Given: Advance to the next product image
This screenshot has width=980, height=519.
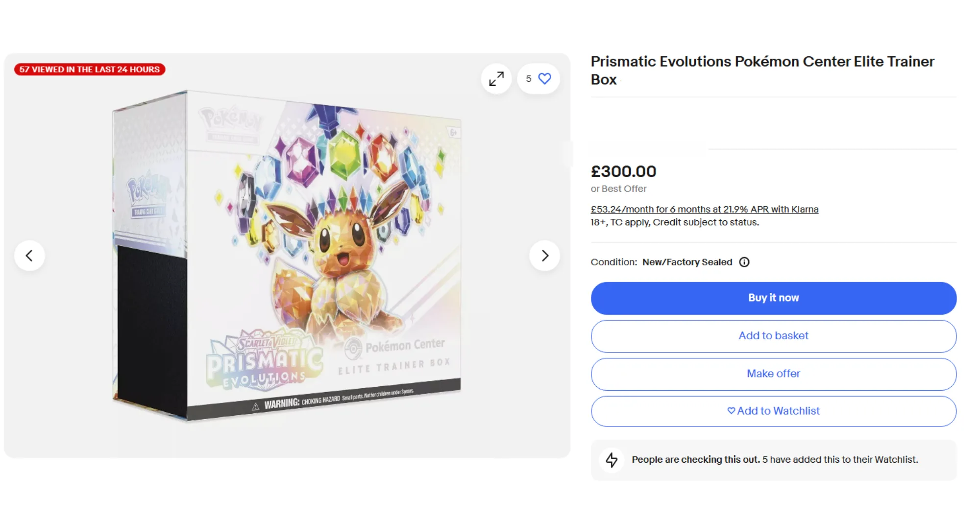Looking at the screenshot, I should tap(544, 256).
